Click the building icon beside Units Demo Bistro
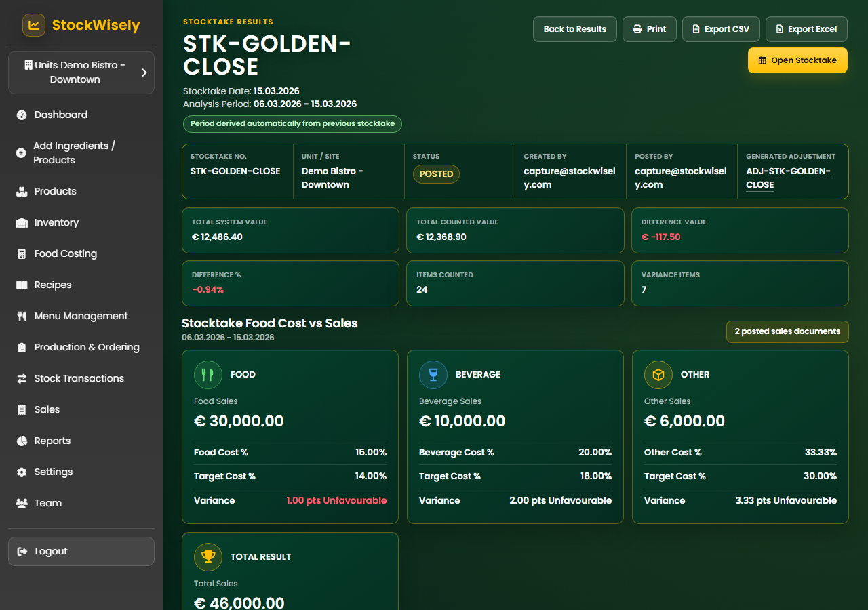Viewport: 868px width, 610px height. 28,65
